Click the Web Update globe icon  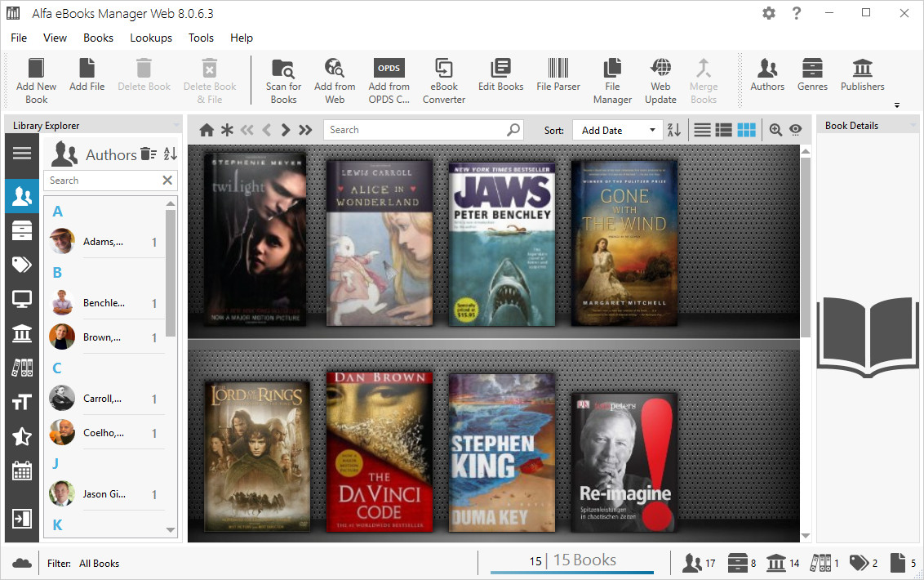pyautogui.click(x=660, y=69)
